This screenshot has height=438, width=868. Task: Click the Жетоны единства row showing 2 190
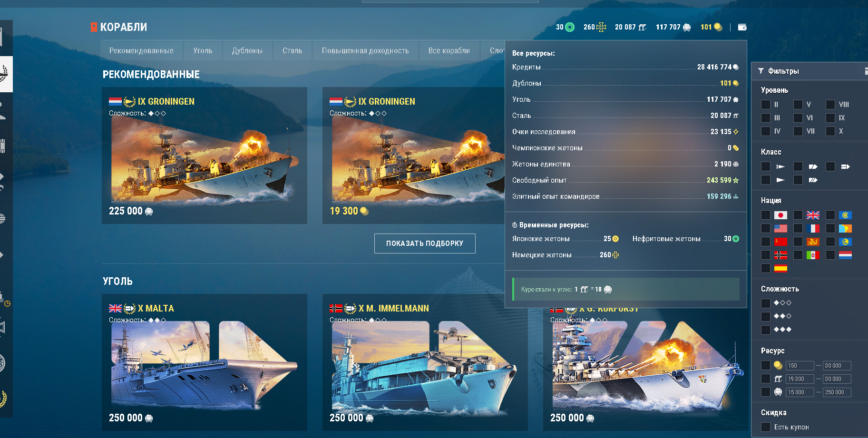pyautogui.click(x=625, y=164)
